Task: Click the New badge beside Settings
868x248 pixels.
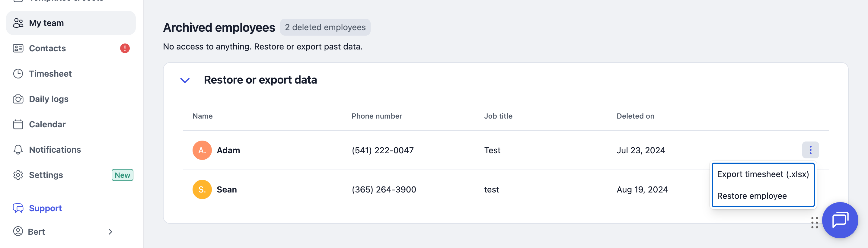Action: (x=122, y=175)
